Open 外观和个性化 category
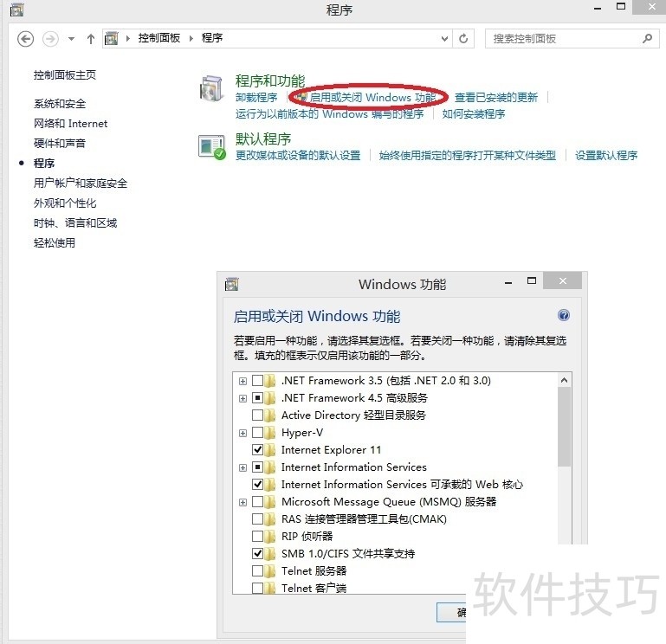The width and height of the screenshot is (666, 644). point(65,203)
